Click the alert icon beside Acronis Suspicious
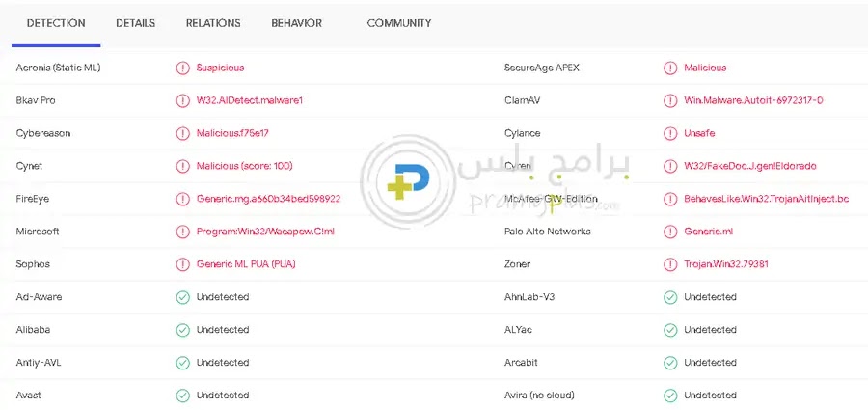 pos(182,68)
